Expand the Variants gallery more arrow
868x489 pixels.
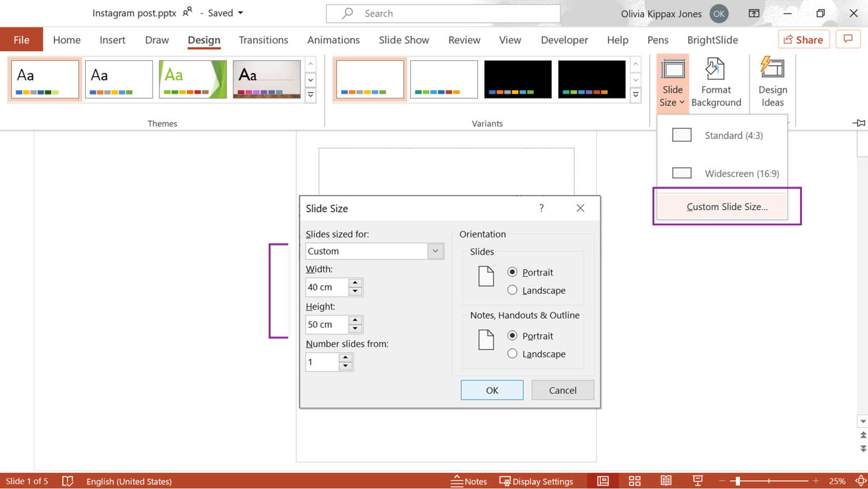point(636,96)
